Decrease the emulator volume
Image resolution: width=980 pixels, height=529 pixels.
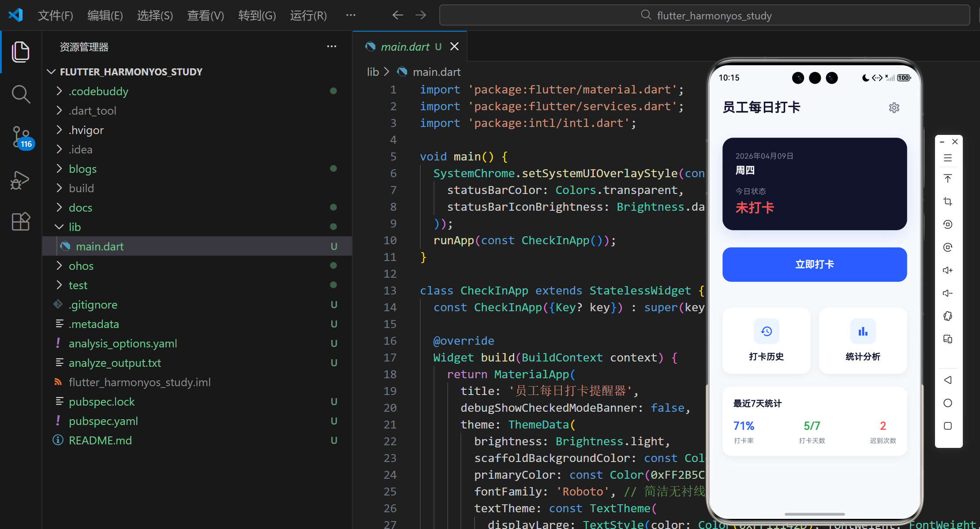pos(948,293)
